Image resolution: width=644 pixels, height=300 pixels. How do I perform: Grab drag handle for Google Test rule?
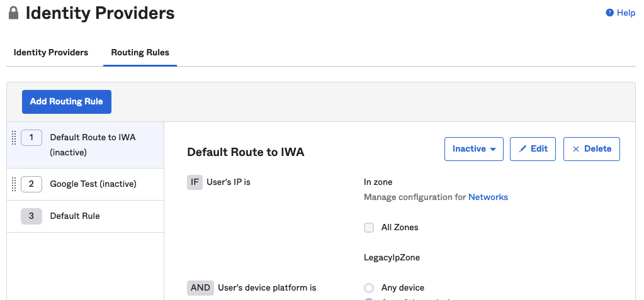(14, 184)
